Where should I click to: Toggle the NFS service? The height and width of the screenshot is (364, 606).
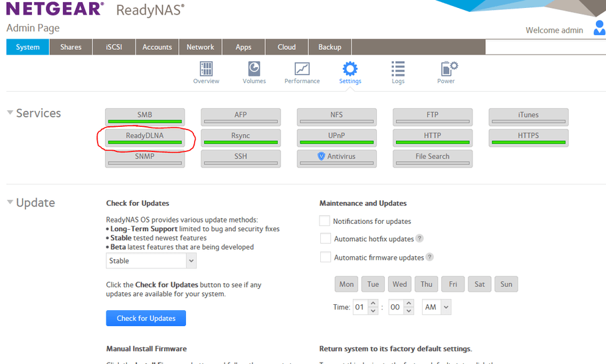337,117
